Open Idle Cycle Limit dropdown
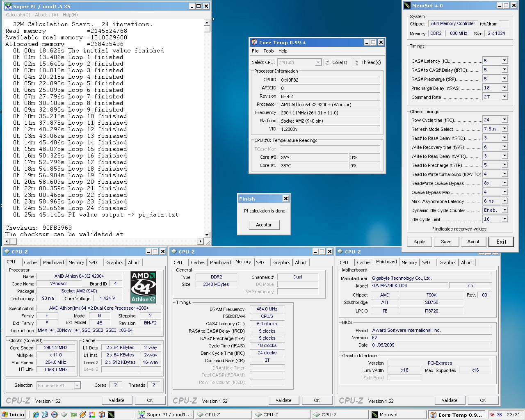Viewport: 525px width, 420px height. tap(504, 219)
